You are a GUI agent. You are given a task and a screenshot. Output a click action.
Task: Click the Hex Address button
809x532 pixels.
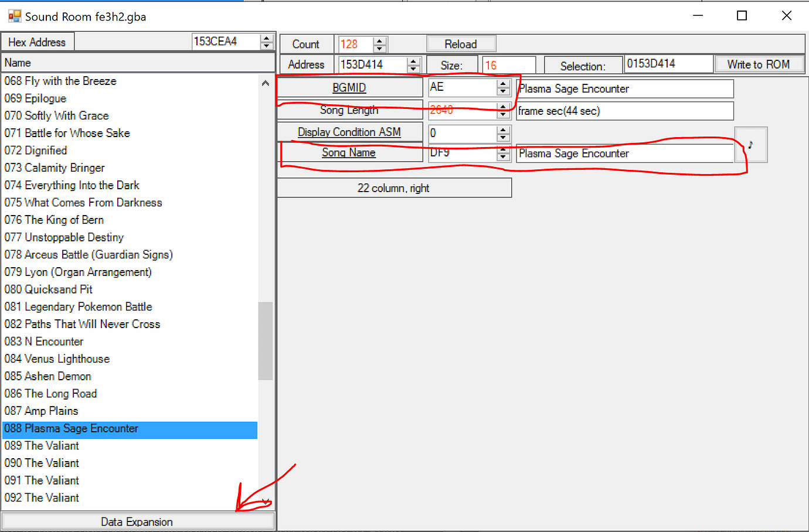(37, 41)
